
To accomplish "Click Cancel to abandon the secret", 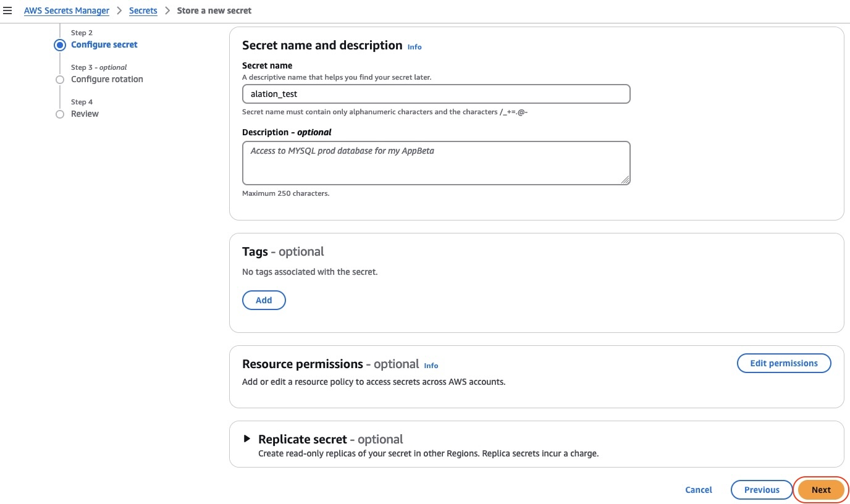I will tap(698, 490).
